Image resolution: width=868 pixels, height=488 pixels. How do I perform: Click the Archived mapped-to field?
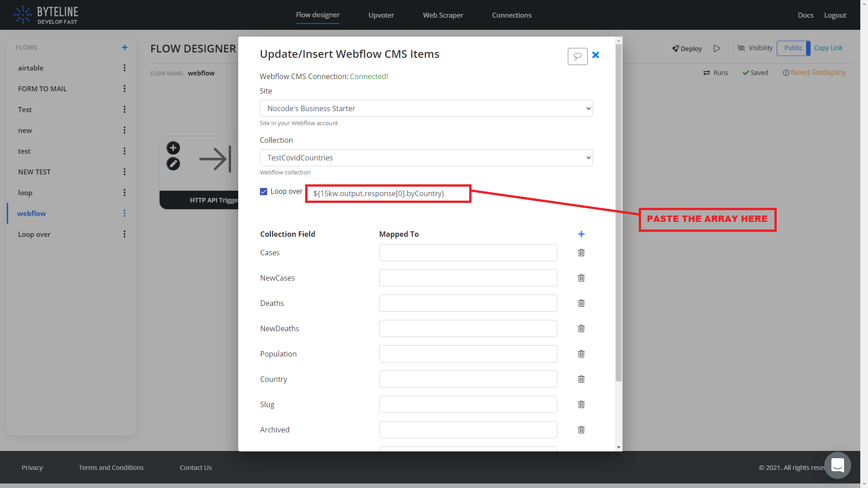coord(468,430)
